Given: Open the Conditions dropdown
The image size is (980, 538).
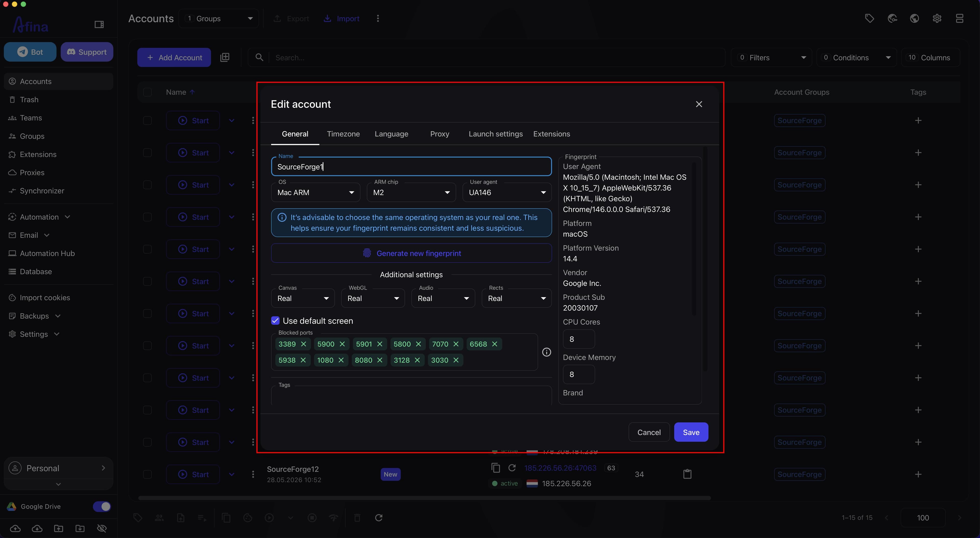Looking at the screenshot, I should [x=857, y=57].
